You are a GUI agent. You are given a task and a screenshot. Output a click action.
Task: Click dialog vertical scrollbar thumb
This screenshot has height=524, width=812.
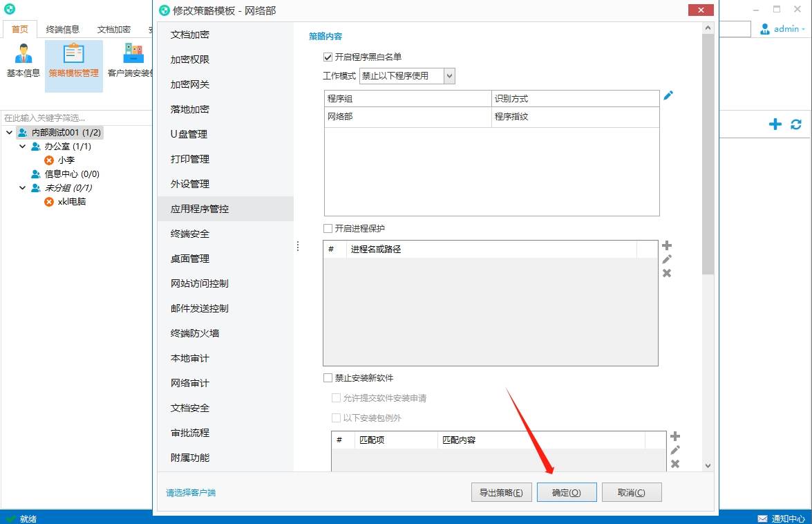(708, 153)
